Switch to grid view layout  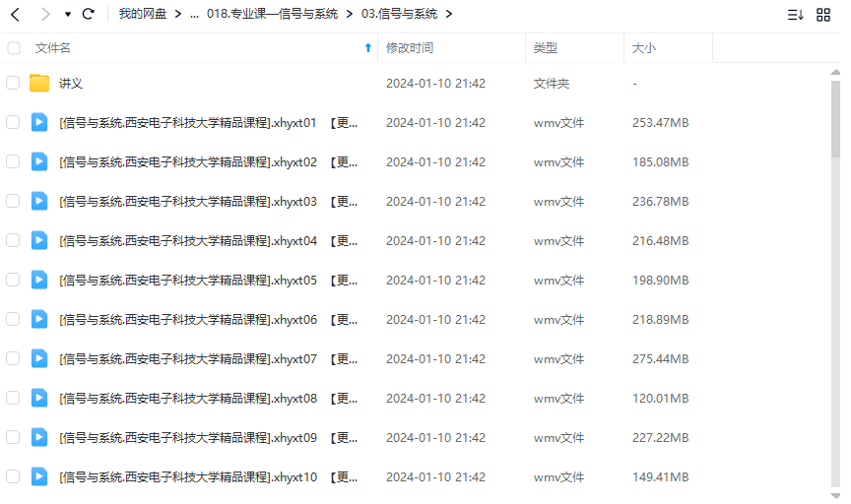(x=823, y=15)
